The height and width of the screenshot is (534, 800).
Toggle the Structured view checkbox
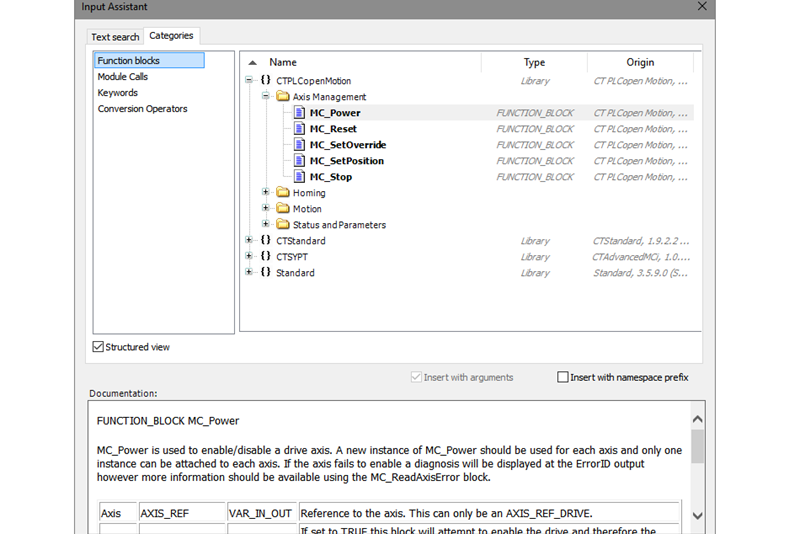[x=98, y=347]
